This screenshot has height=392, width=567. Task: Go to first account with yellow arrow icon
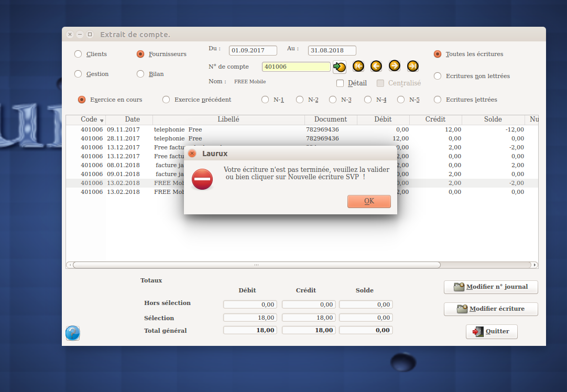(358, 66)
